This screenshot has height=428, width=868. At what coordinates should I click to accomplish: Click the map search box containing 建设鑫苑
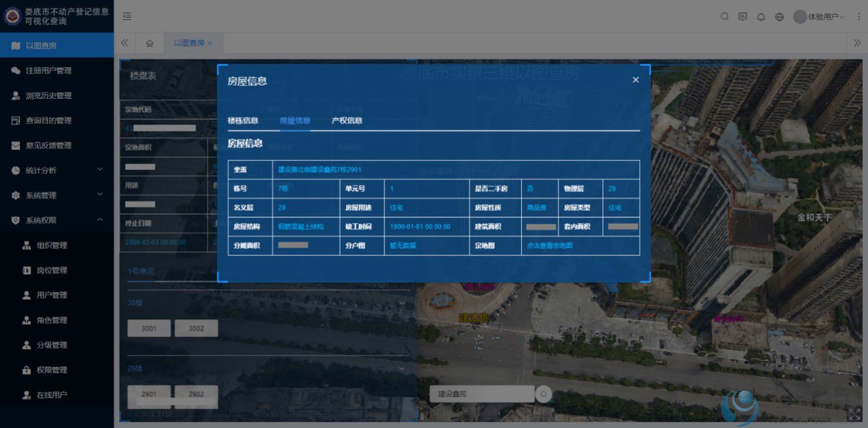pos(482,394)
